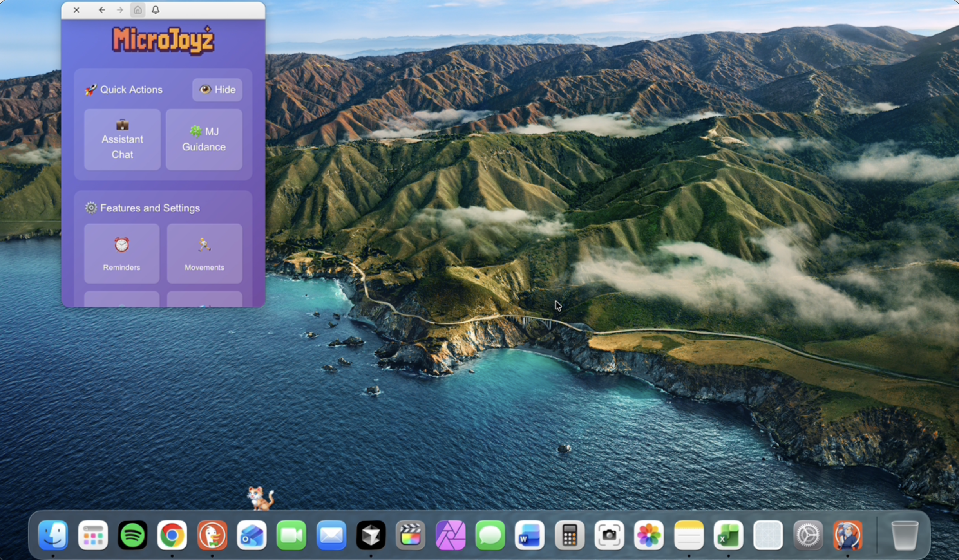This screenshot has height=560, width=959.
Task: Open Spotify from the dock
Action: pos(132,535)
